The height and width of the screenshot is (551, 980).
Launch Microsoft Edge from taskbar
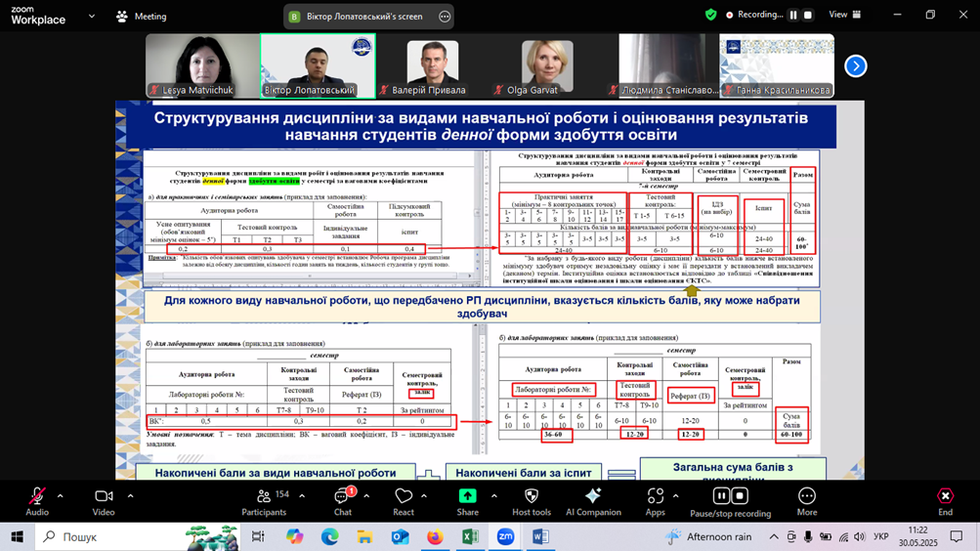pyautogui.click(x=329, y=536)
